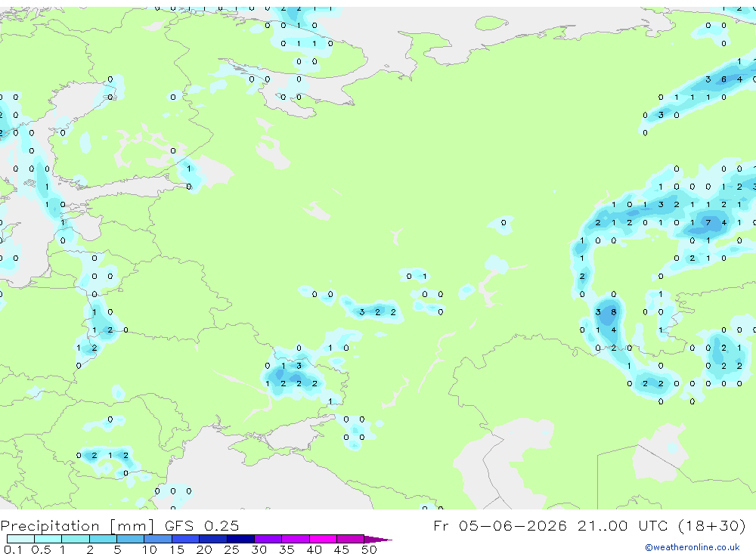The image size is (756, 554).
Task: Pick the violet legend swatch between 30 and 35
Action: [x=268, y=539]
